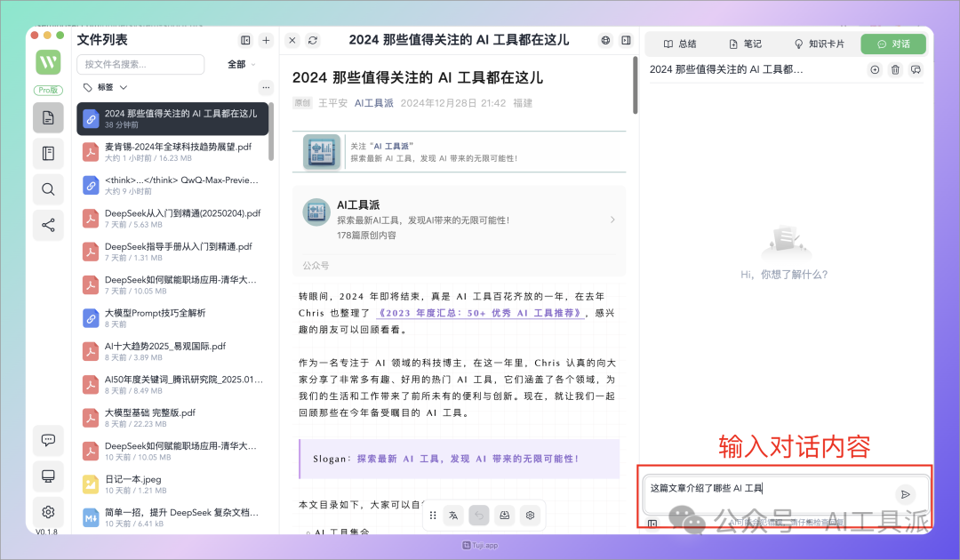Select 日记一本.jpeg file
This screenshot has width=960, height=560.
pyautogui.click(x=172, y=484)
